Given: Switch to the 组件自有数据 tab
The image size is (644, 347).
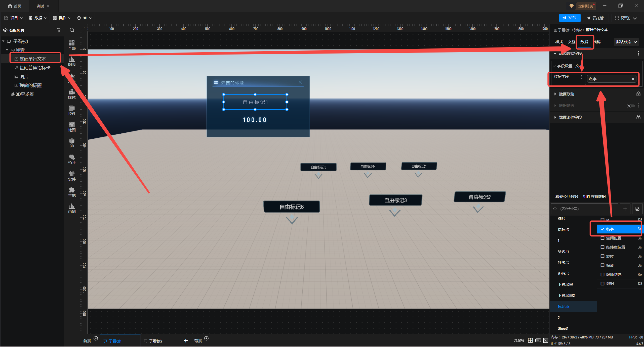Looking at the screenshot, I should (x=594, y=196).
